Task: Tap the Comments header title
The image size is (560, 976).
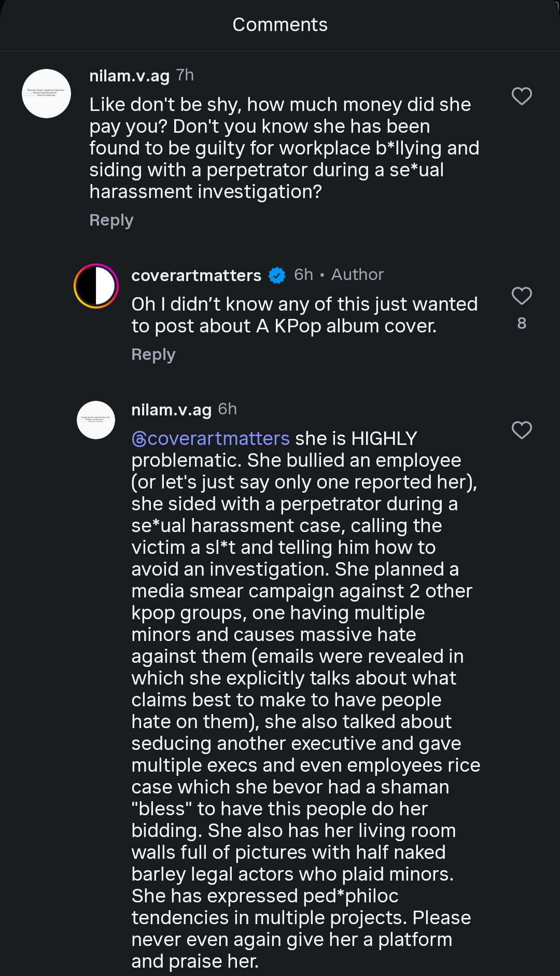Action: coord(280,25)
